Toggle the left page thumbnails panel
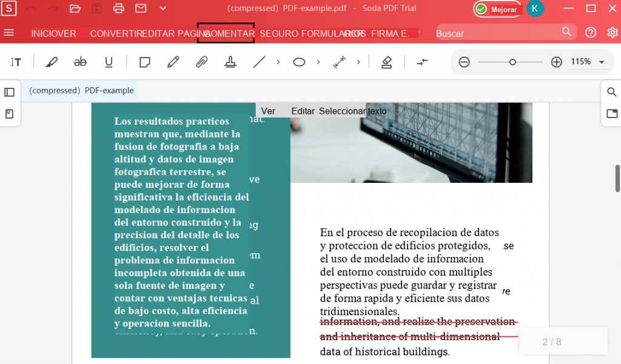The width and height of the screenshot is (621, 364). (x=10, y=93)
